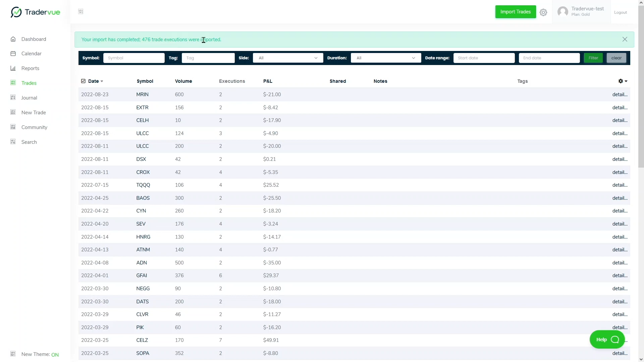The image size is (644, 362).
Task: Click the Symbol filter input field
Action: (134, 58)
